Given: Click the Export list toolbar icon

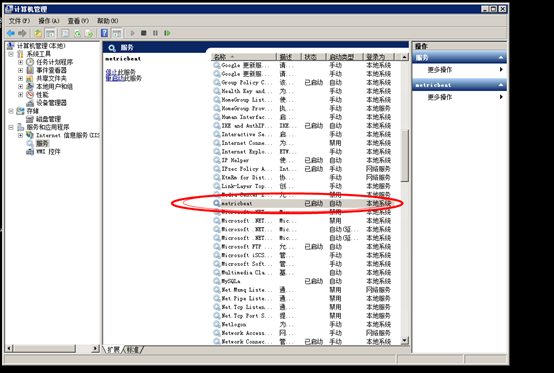Looking at the screenshot, I should [89, 33].
